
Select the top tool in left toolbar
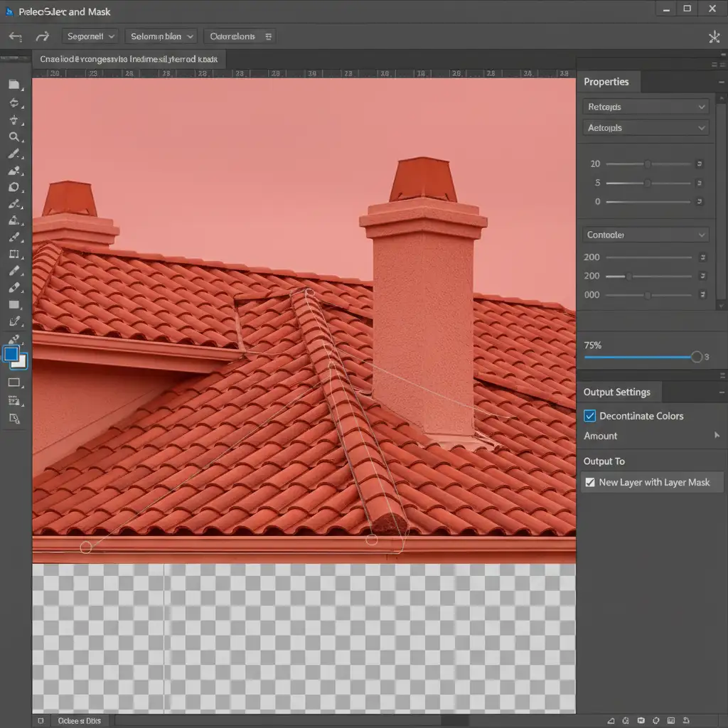click(14, 85)
